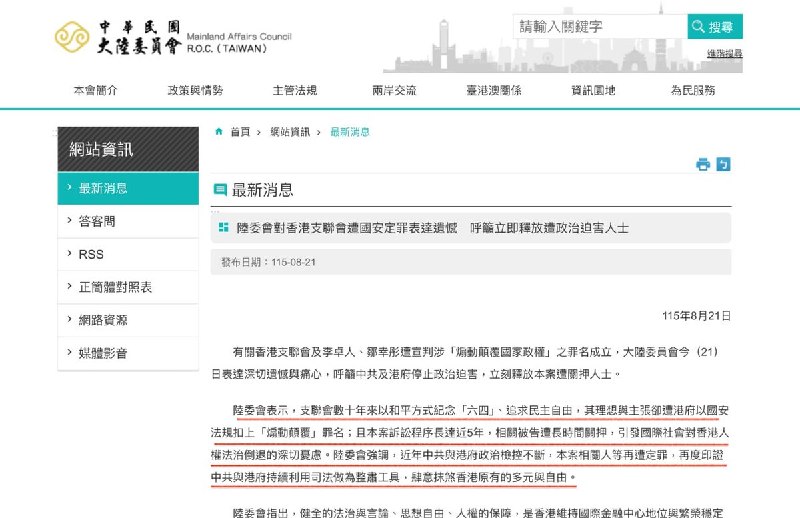Screen dimensions: 800x518
Task: Select 網路資源 in the sidebar
Action: [128, 320]
